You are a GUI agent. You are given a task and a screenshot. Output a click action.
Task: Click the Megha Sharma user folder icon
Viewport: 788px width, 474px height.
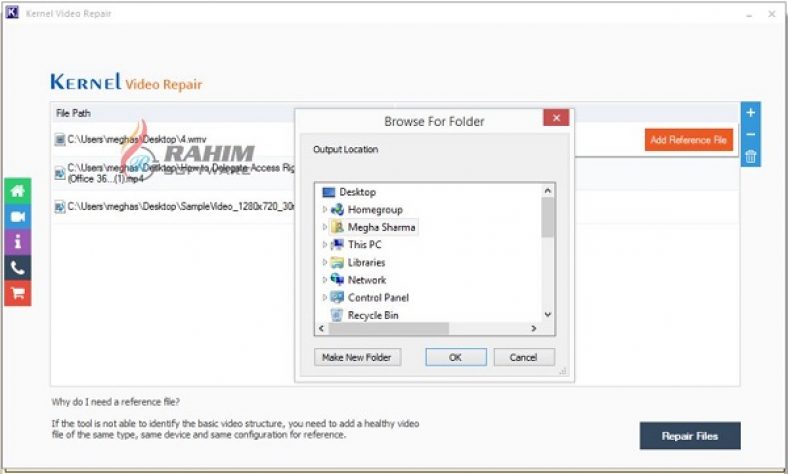(x=338, y=227)
